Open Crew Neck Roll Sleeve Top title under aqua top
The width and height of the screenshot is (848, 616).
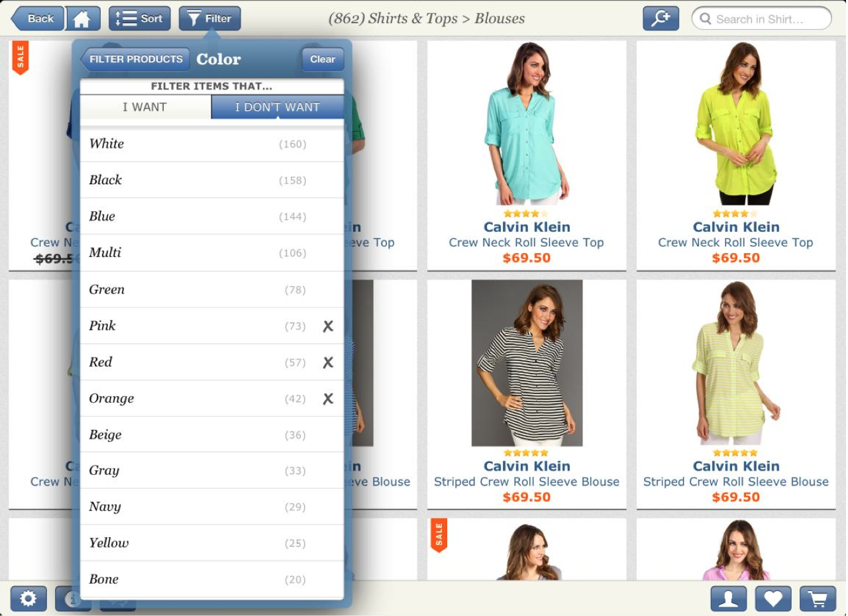coord(527,242)
